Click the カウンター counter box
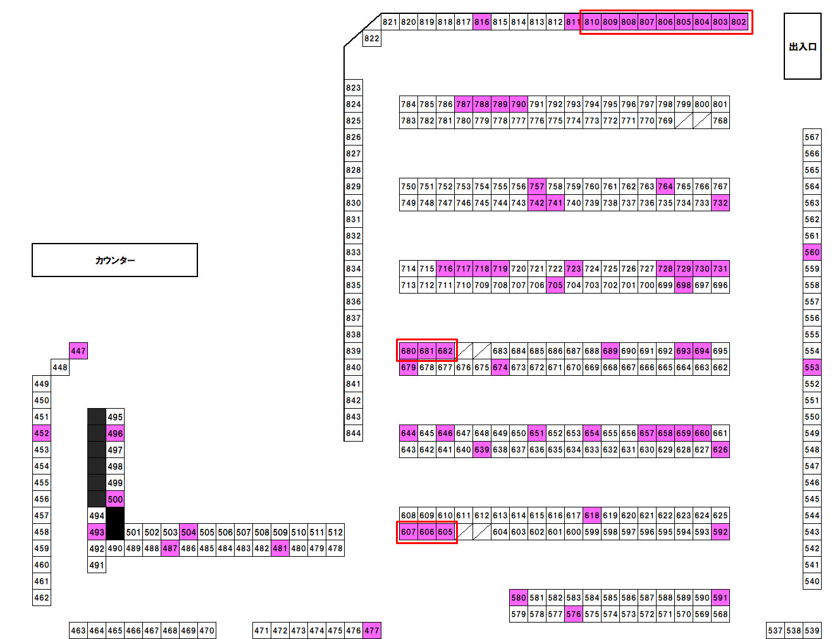The height and width of the screenshot is (639, 840). click(x=114, y=260)
